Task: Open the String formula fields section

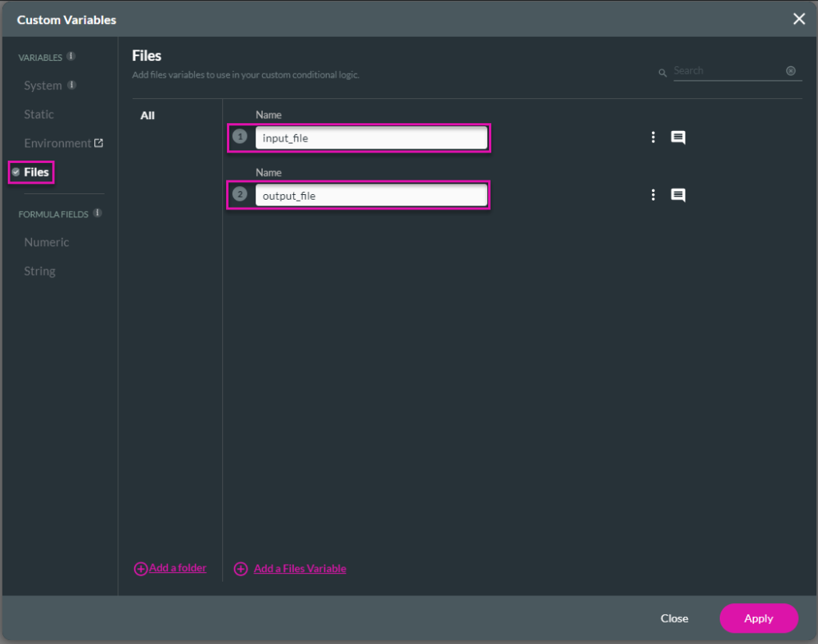Action: [x=40, y=271]
